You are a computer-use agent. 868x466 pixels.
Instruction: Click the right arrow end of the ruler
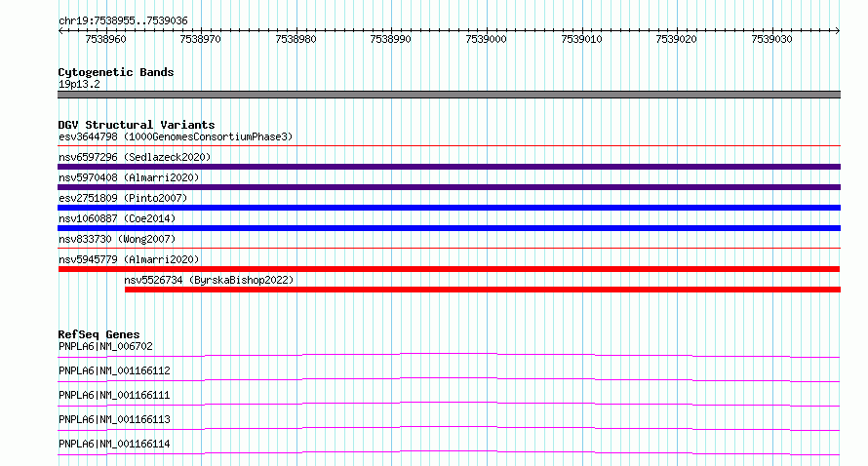(838, 30)
